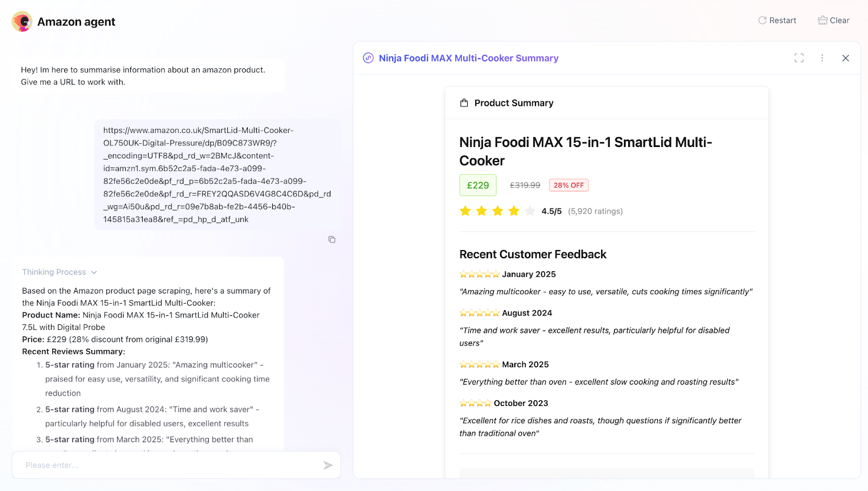868x491 pixels.
Task: Click the 'Product Name:' line in chat
Action: click(141, 321)
